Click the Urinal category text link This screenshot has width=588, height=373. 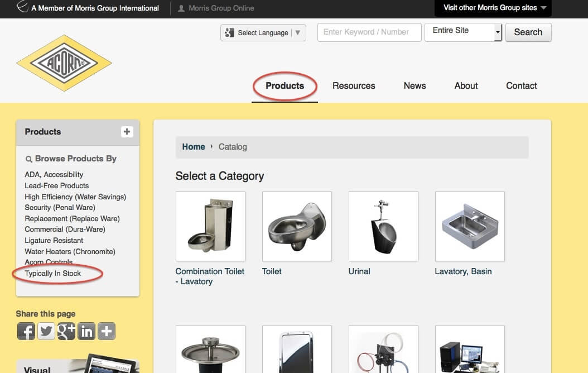(x=359, y=271)
